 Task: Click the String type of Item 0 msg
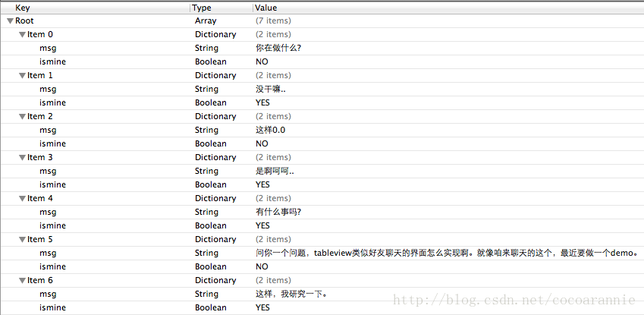206,48
